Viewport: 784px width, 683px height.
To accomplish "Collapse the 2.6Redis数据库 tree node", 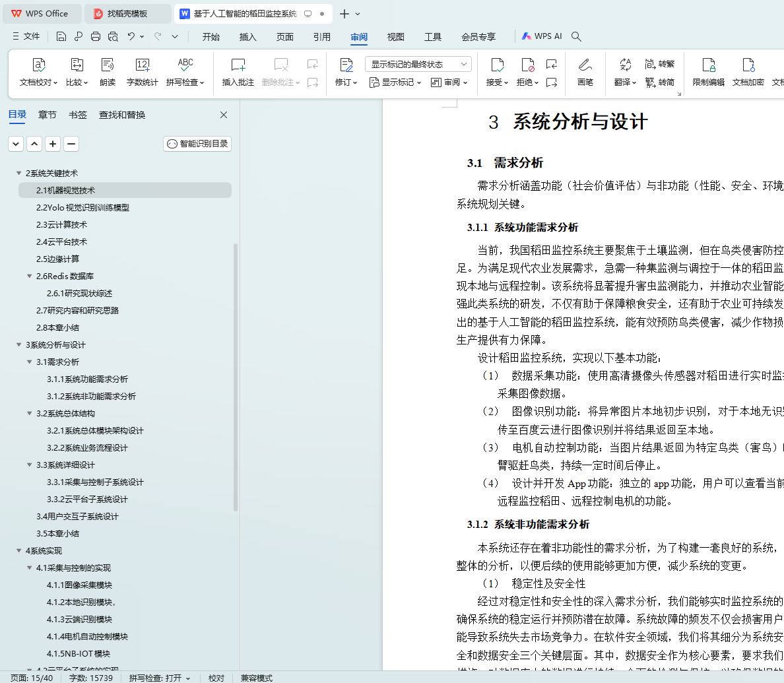I will (30, 276).
